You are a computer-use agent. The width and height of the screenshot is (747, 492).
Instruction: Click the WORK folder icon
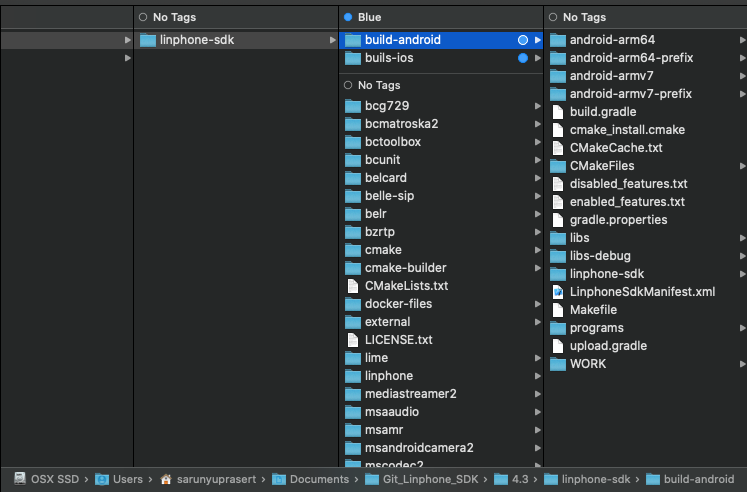coord(557,364)
